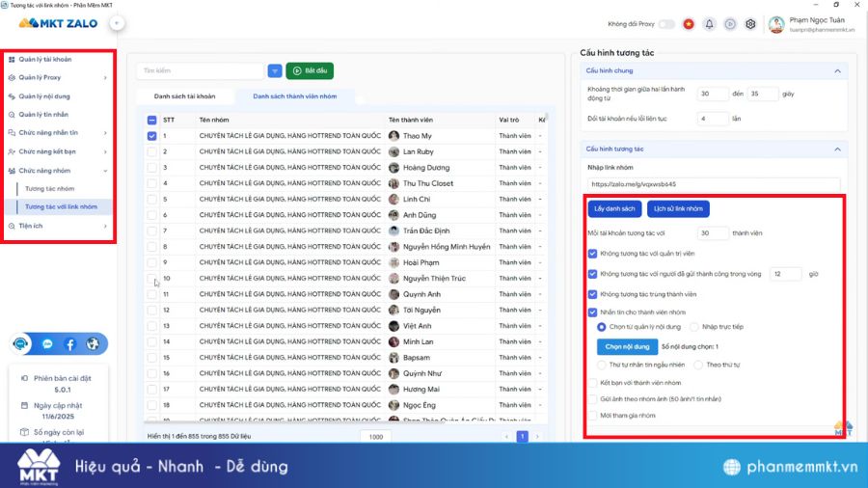Viewport: 868px width, 488px height.
Task: Click the 12 giờ hours field
Action: [x=785, y=274]
